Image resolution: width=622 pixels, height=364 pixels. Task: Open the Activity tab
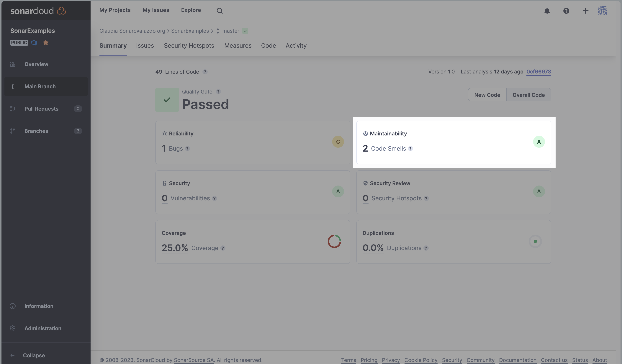tap(296, 46)
